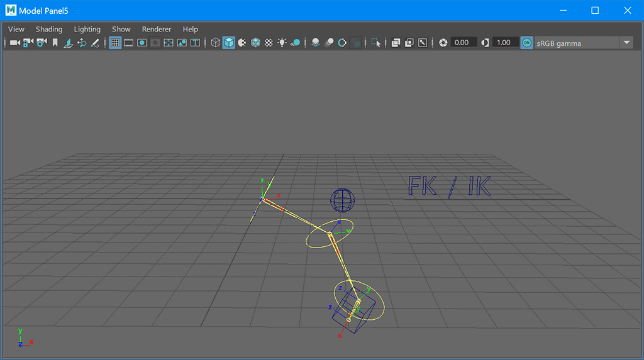Screen dimensions: 644x360
Task: Open Camera Attributes via gear camera icon
Action: pyautogui.click(x=42, y=43)
